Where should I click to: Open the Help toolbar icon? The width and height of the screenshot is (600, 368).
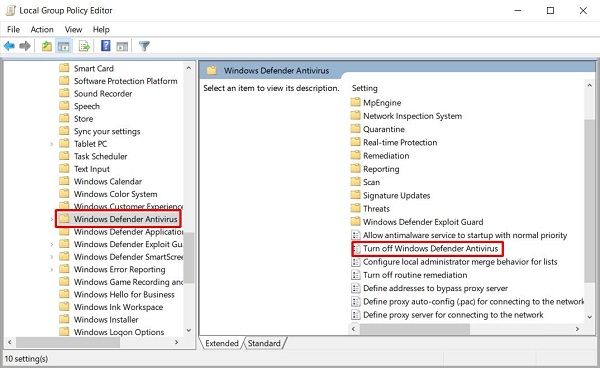[106, 46]
